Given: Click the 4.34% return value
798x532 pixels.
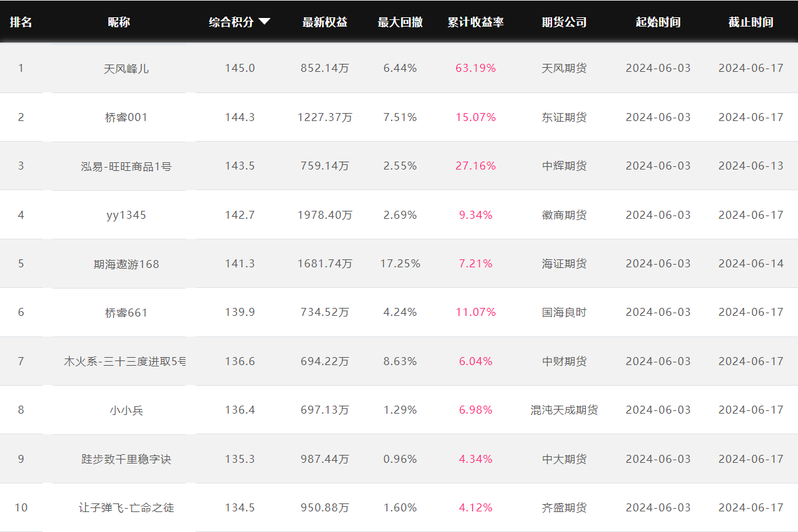Looking at the screenshot, I should click(475, 459).
